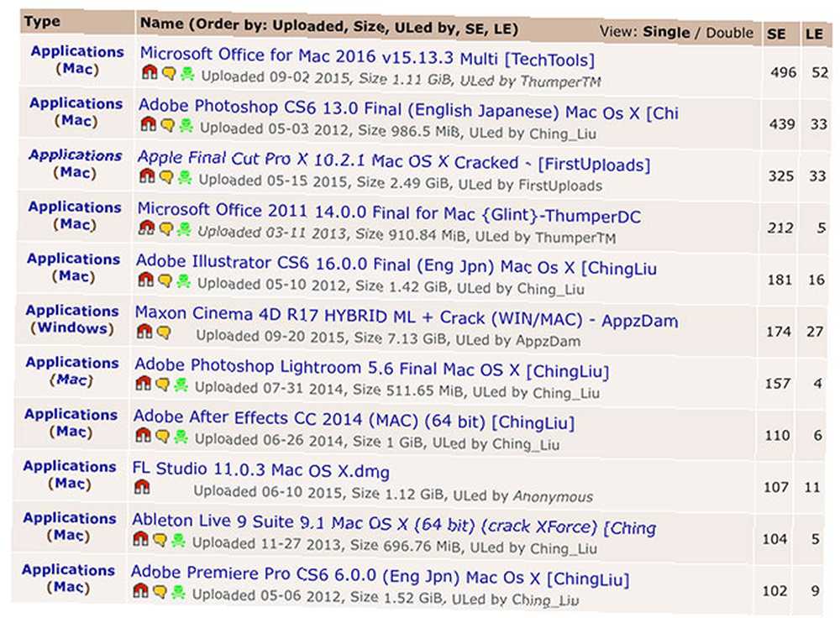
Task: Click magnet icon for Adobe After Effects CC 2014
Action: pyautogui.click(x=143, y=435)
